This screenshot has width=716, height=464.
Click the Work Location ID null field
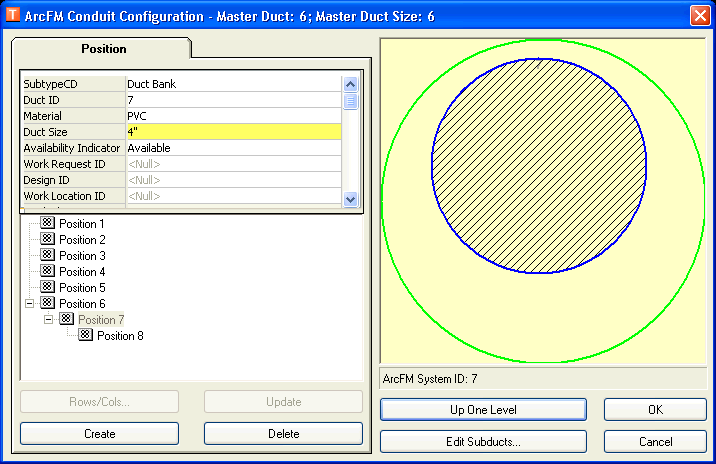click(x=233, y=196)
